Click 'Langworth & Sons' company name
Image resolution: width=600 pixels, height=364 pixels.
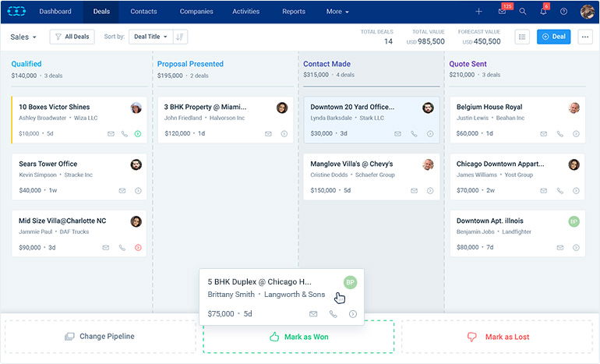coord(295,295)
